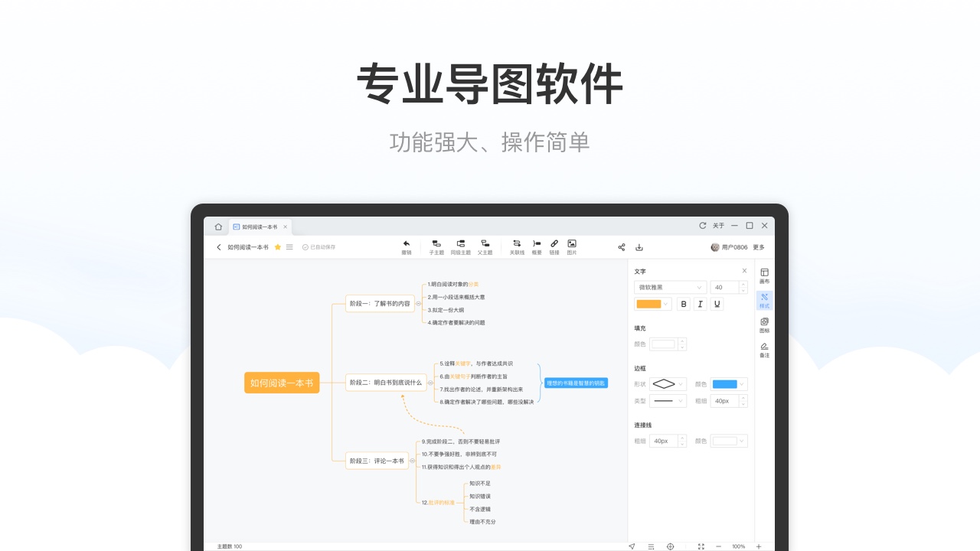Open the border shape dropdown
Screen dimensions: 980x551
click(x=668, y=384)
